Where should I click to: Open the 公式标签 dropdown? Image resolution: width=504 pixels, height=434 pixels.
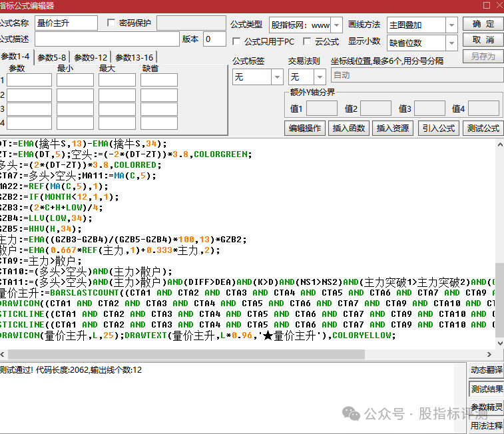[277, 77]
